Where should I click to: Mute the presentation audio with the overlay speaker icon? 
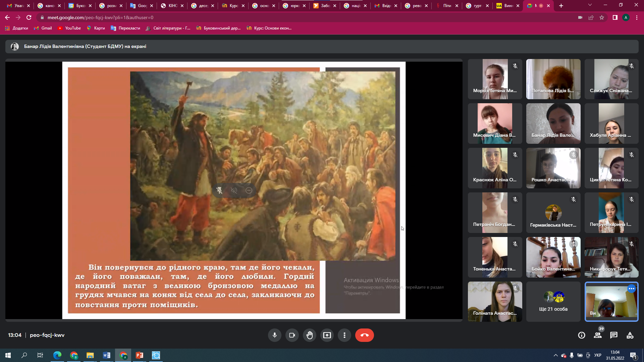tap(234, 190)
